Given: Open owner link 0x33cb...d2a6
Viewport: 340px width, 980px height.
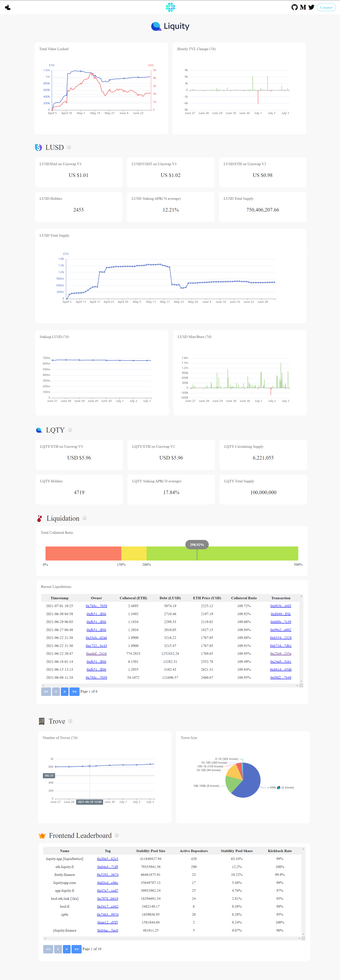Looking at the screenshot, I should 96,638.
